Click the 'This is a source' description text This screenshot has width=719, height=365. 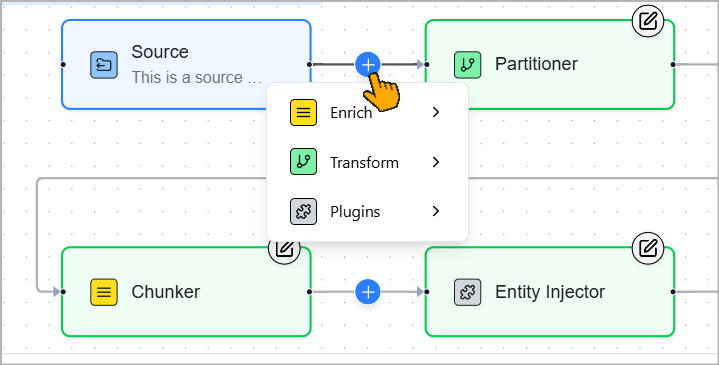point(196,77)
